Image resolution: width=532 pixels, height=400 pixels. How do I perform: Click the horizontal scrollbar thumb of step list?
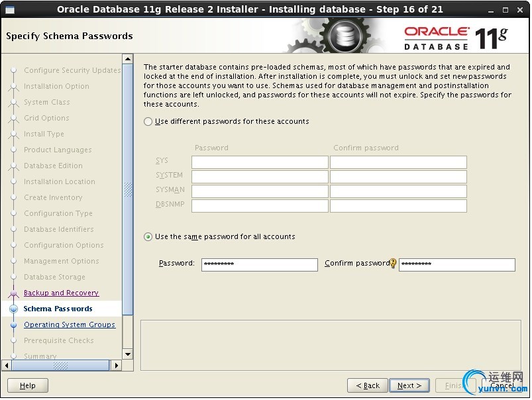click(61, 366)
